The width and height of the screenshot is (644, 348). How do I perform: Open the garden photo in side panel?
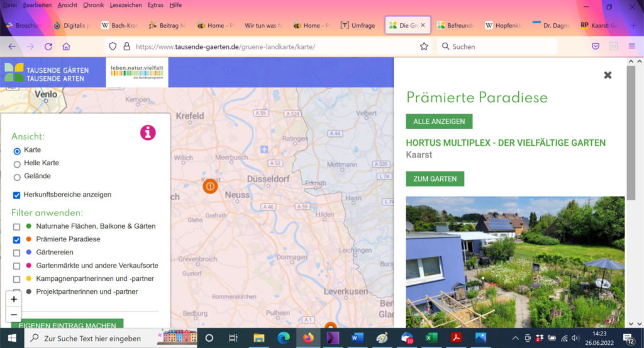pos(515,262)
